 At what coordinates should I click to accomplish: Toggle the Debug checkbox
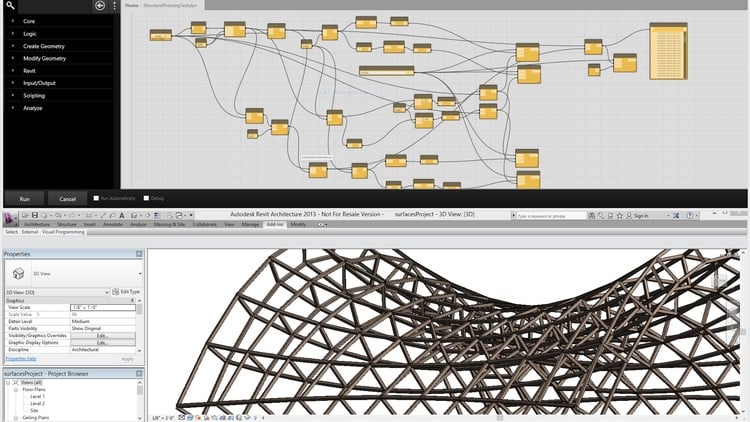coord(146,198)
